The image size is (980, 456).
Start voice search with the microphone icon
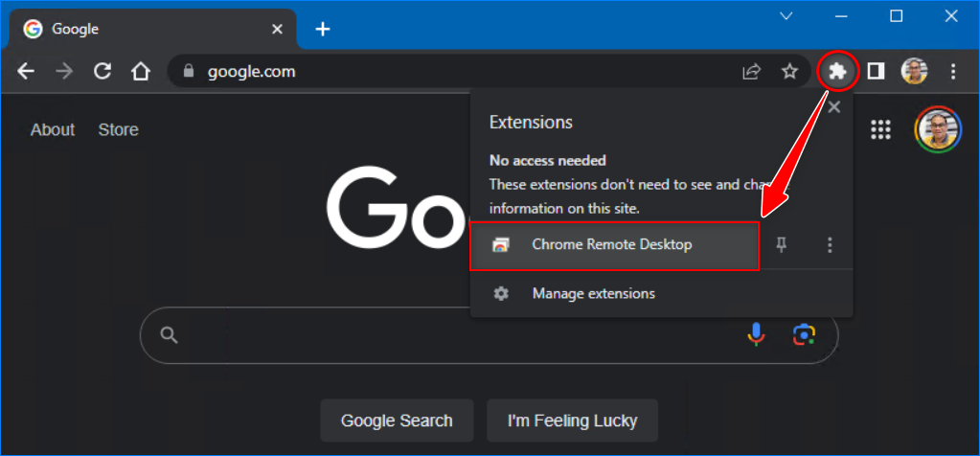(x=756, y=334)
